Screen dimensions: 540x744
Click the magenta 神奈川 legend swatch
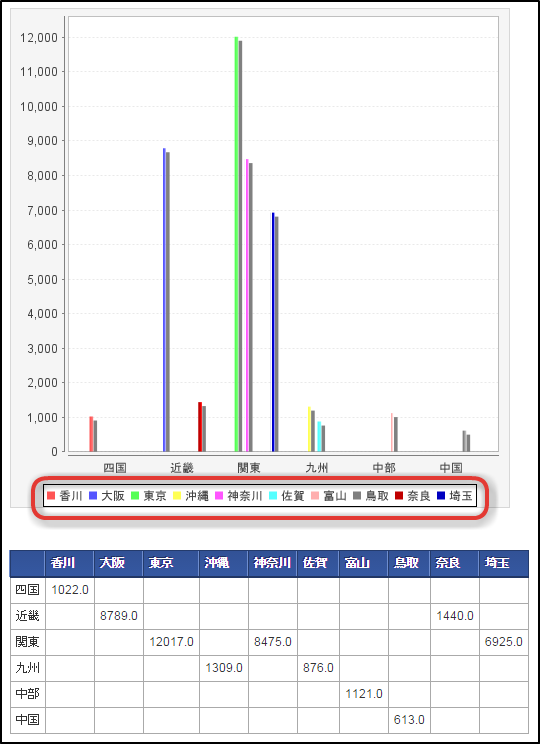[x=219, y=496]
